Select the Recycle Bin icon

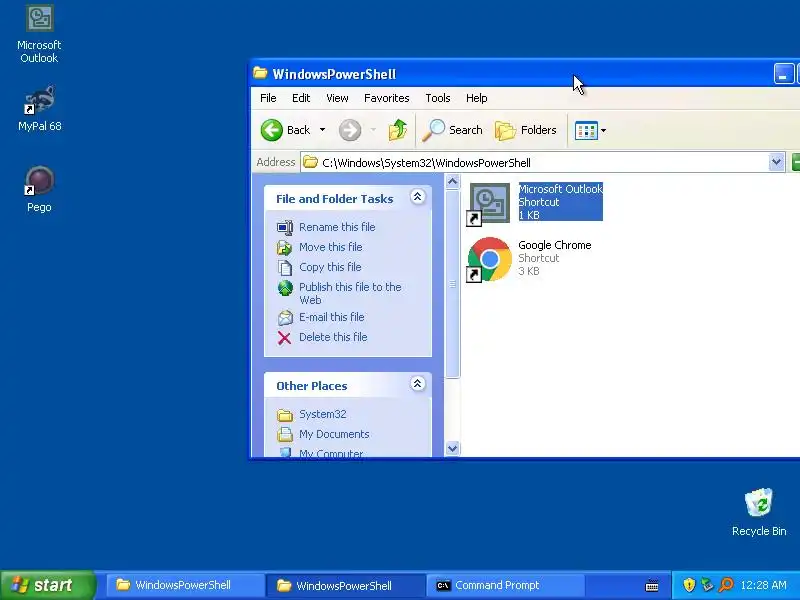[759, 512]
